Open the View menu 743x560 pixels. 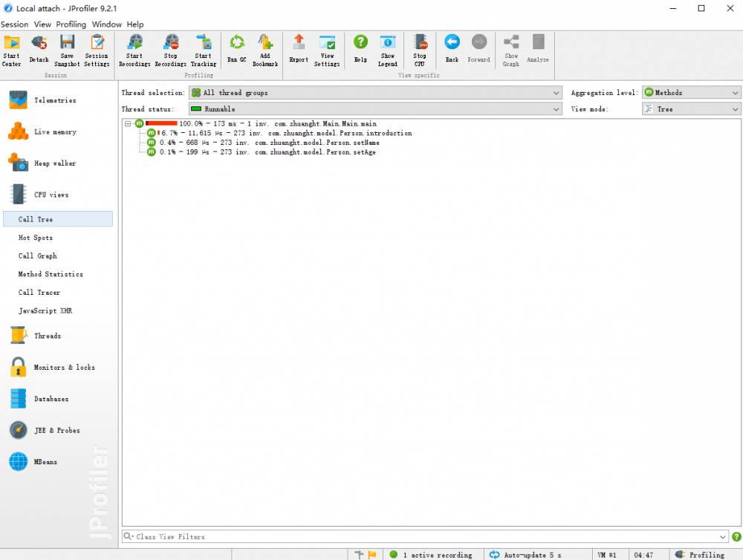(x=42, y=25)
